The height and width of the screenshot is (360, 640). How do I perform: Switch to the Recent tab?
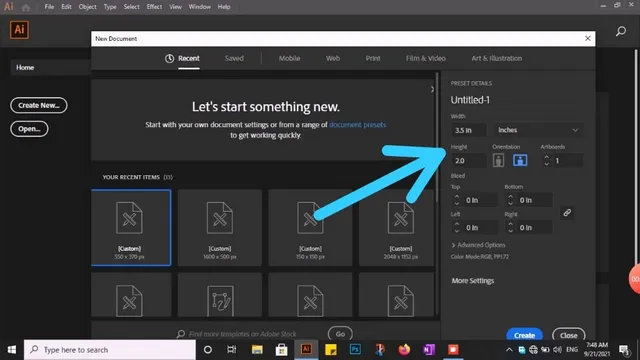point(183,58)
